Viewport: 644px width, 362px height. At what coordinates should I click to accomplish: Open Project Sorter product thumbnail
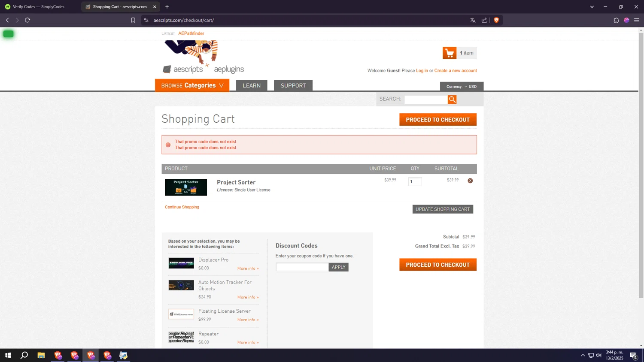(186, 187)
